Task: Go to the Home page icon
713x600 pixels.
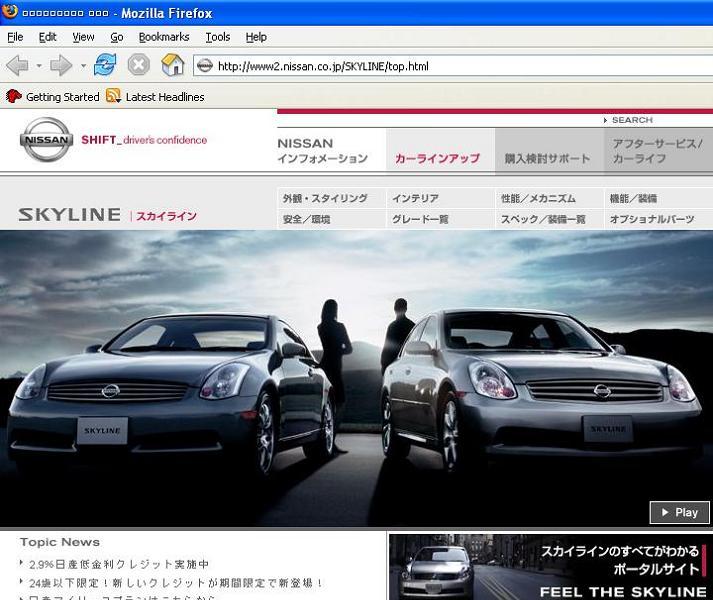Action: click(x=173, y=66)
